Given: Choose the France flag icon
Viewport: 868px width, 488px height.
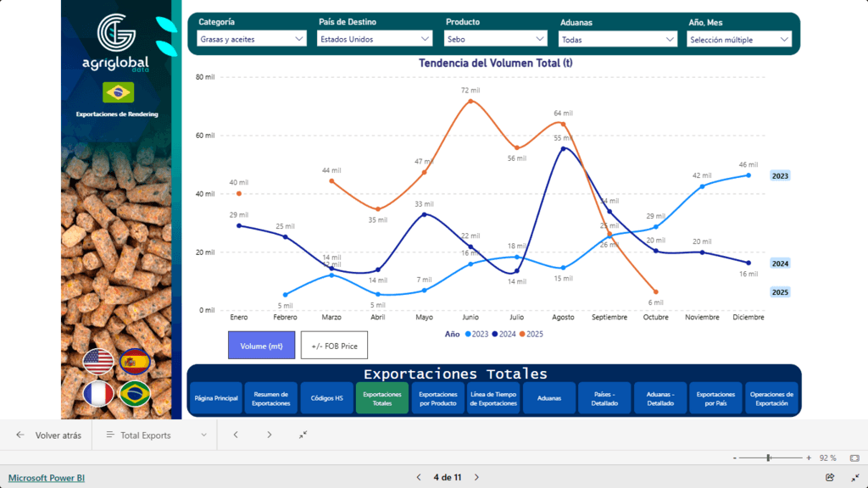Looking at the screenshot, I should (x=98, y=394).
